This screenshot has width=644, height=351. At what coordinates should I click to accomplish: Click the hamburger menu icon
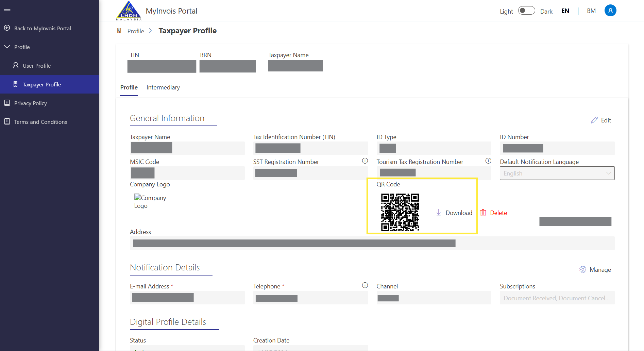(x=7, y=9)
